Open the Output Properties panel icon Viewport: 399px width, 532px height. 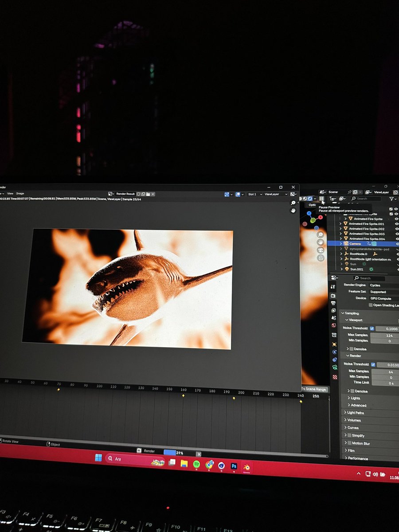pos(333,303)
